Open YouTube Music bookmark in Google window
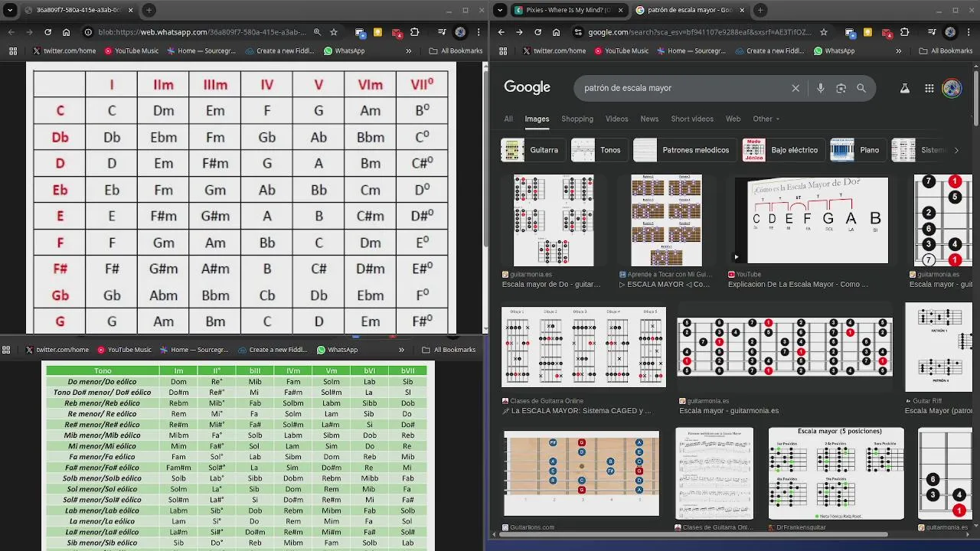This screenshot has width=980, height=551. pos(621,51)
